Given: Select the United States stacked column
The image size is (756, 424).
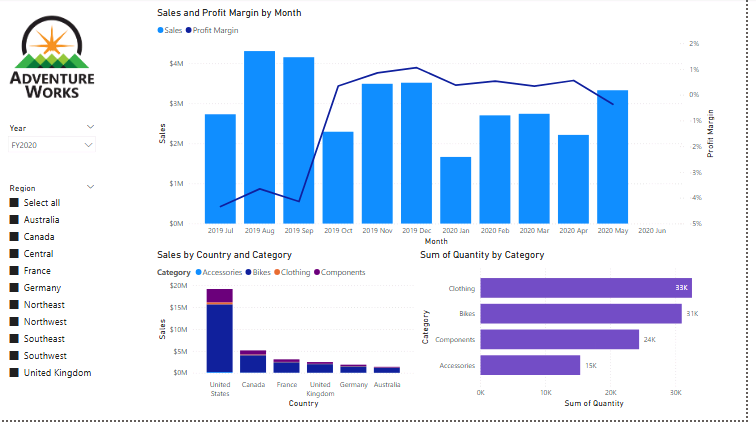Looking at the screenshot, I should pyautogui.click(x=219, y=335).
